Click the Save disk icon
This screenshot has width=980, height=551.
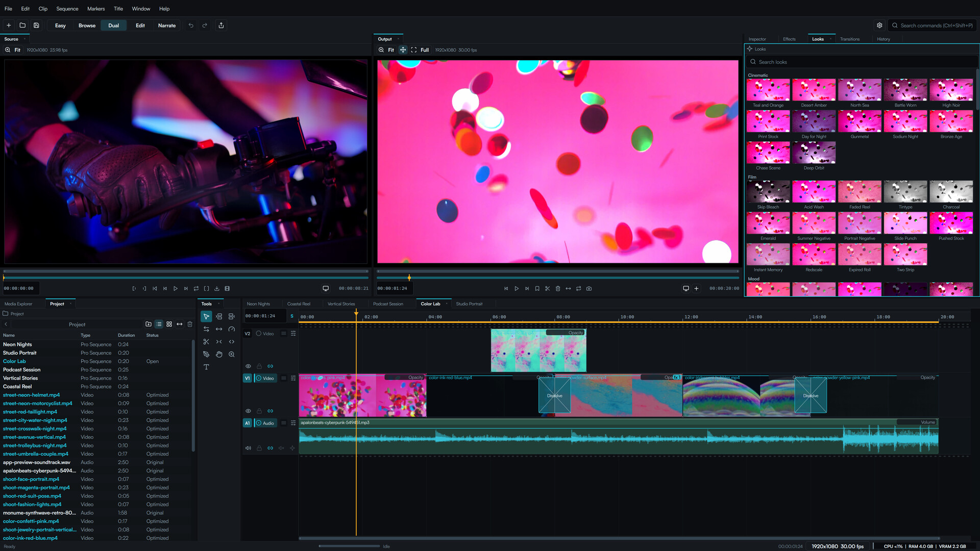coord(36,25)
